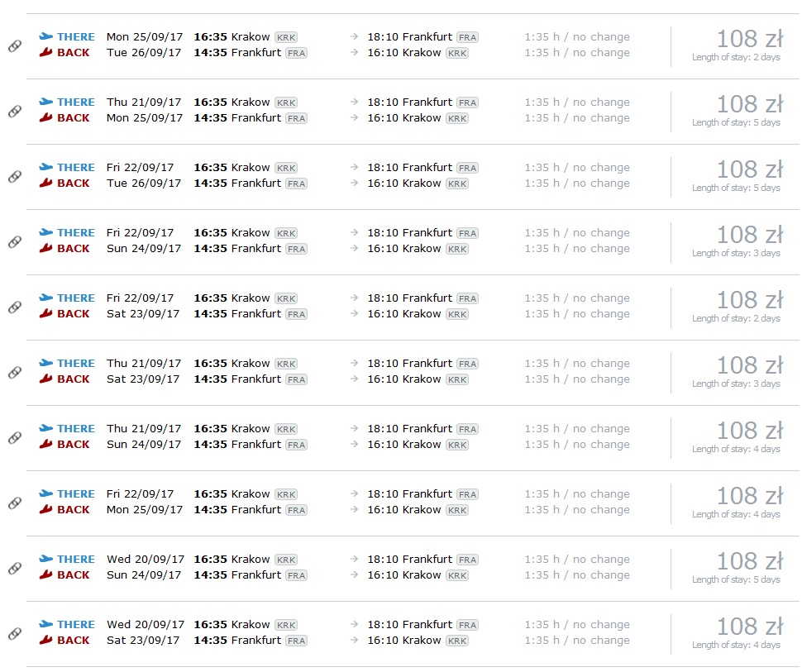Viewport: 802px width, 672px height.
Task: Click 'Sat 23/09/17' return date below Thu 21/09 departure
Action: point(143,379)
